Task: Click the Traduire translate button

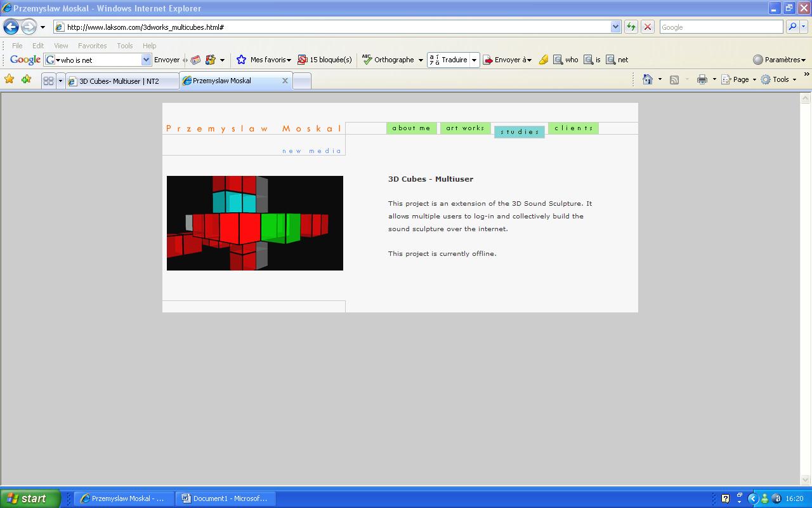Action: click(449, 60)
